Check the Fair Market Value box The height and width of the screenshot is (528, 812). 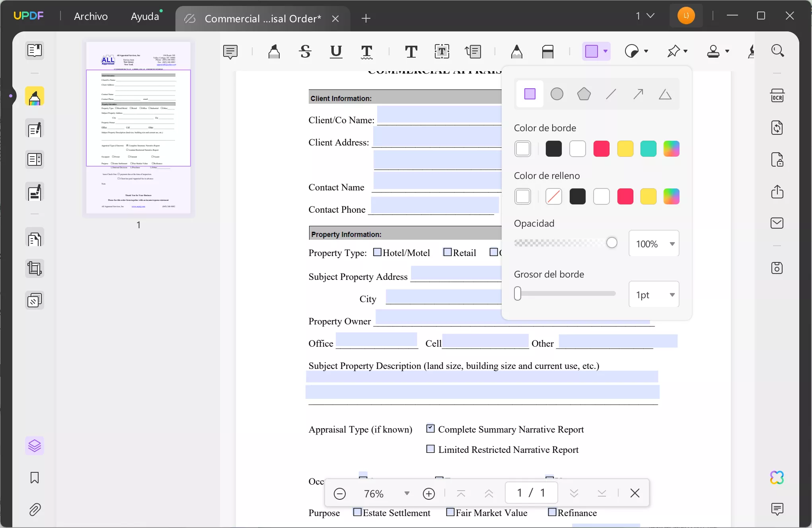point(450,512)
